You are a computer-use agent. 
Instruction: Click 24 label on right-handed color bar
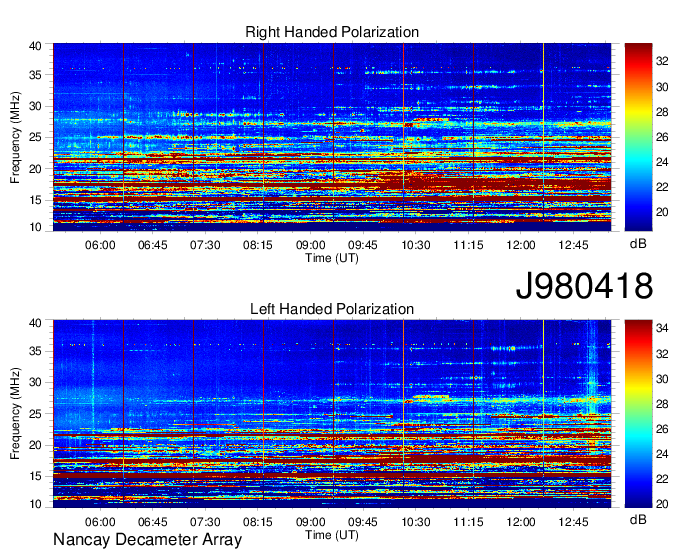click(662, 162)
